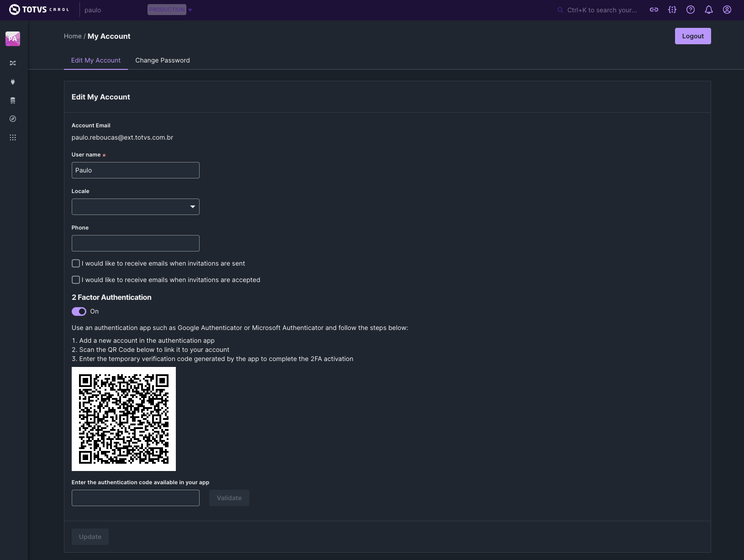The image size is (744, 560).
Task: Open the help question mark icon
Action: click(x=691, y=10)
